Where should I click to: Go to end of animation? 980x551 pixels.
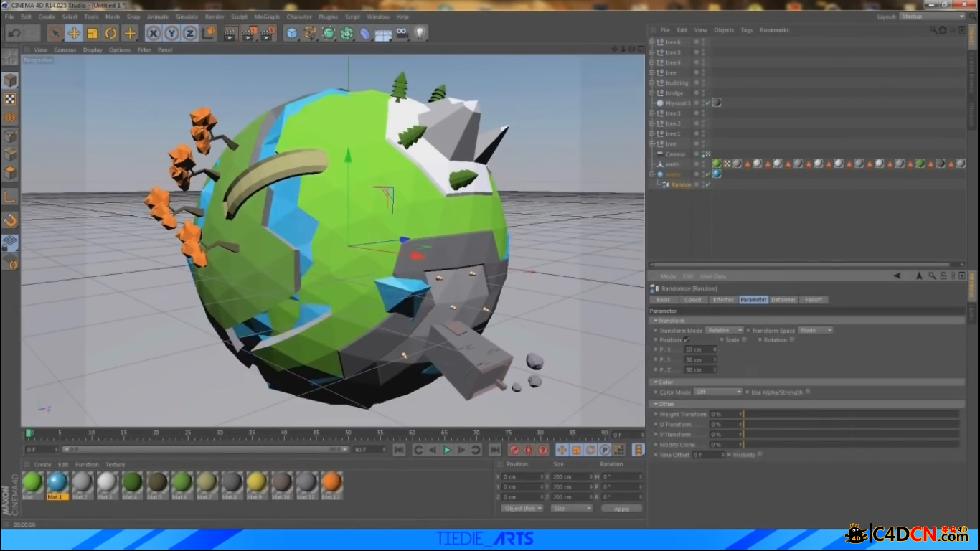click(x=494, y=450)
